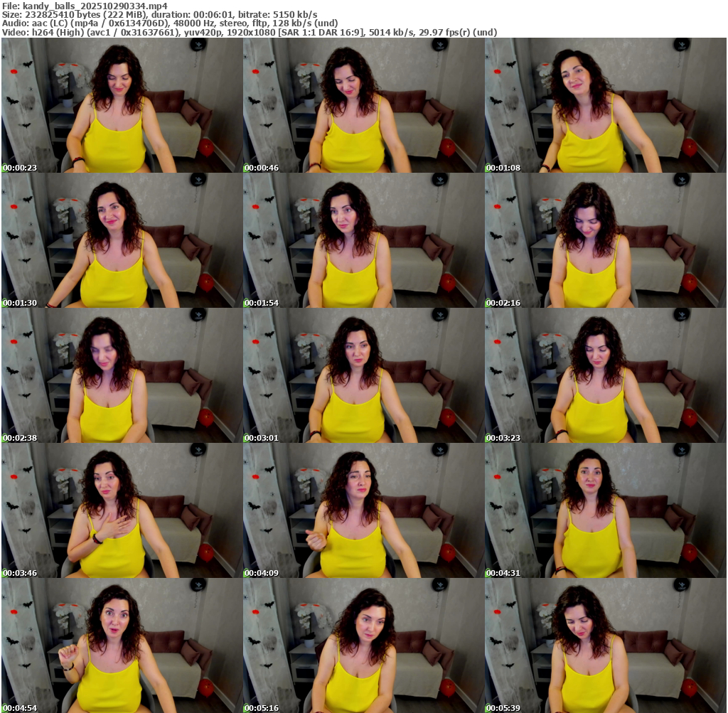Viewport: 728px width, 713px height.
Task: Select the thumbnail timestamped 00:00:23
Action: tap(122, 105)
